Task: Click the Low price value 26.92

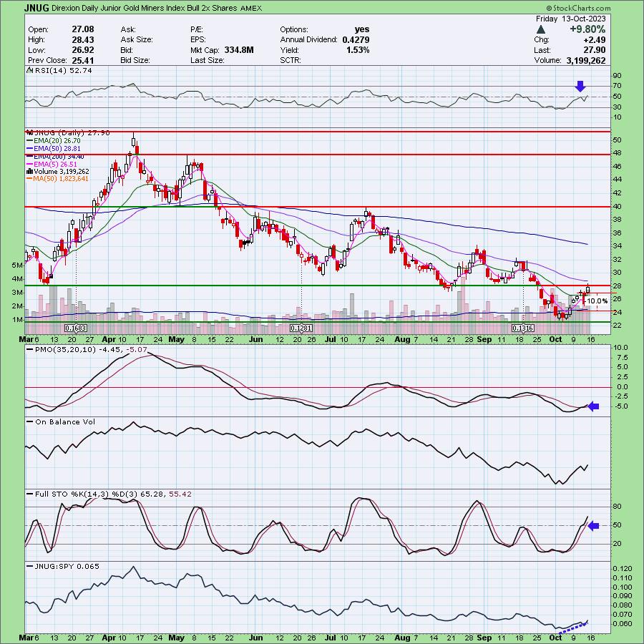Action: pos(82,49)
